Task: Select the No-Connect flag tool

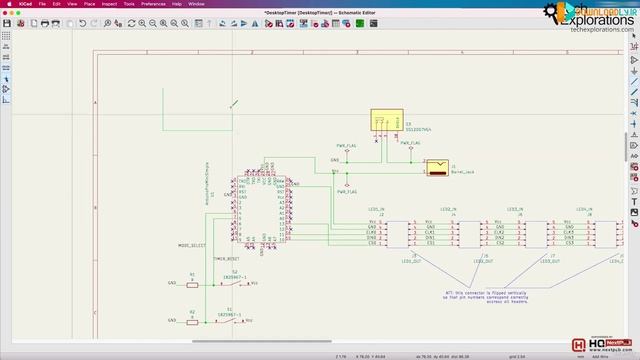Action: click(x=634, y=113)
